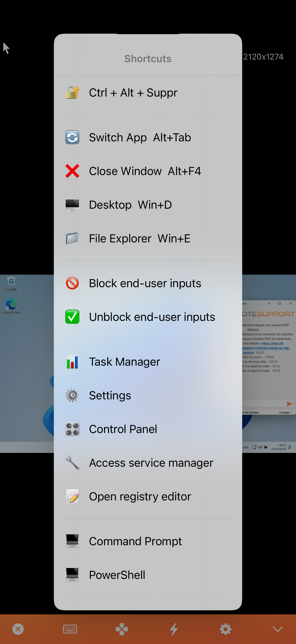
Task: Disconnect session with bottom bar X button
Action: click(18, 629)
